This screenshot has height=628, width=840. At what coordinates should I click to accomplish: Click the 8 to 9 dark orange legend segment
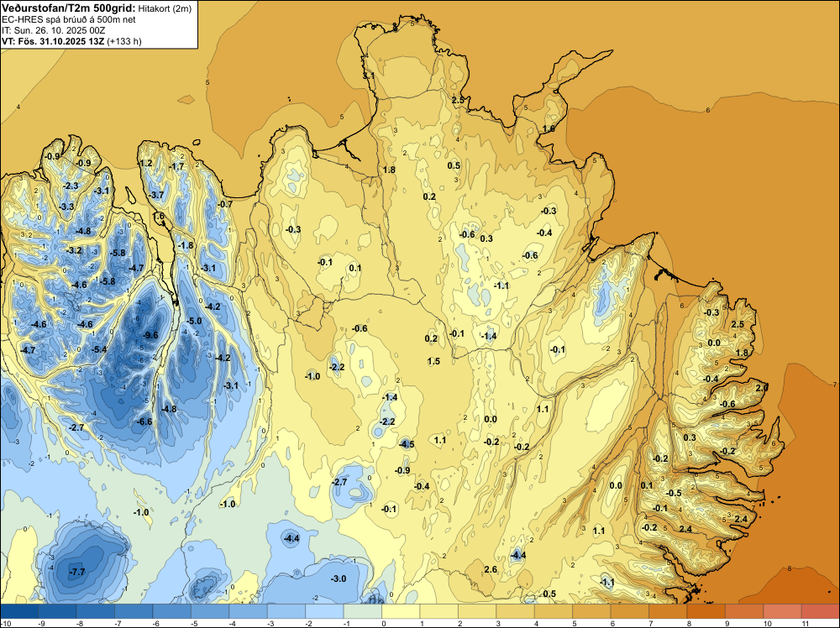706,611
